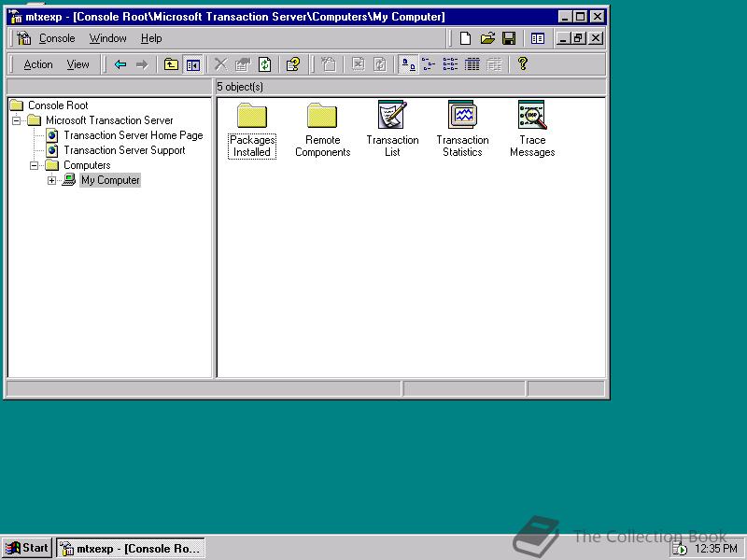Switch to Details view
This screenshot has height=560, width=747.
[x=472, y=64]
